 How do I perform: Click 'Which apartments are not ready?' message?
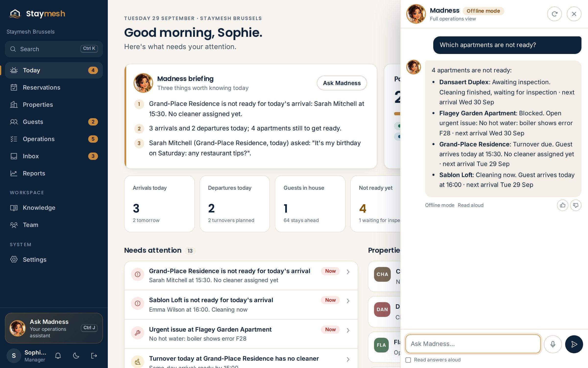point(507,45)
